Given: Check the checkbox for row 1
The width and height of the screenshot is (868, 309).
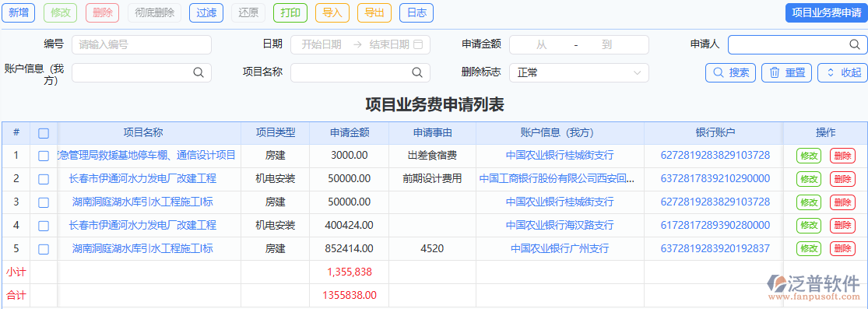Looking at the screenshot, I should click(44, 156).
